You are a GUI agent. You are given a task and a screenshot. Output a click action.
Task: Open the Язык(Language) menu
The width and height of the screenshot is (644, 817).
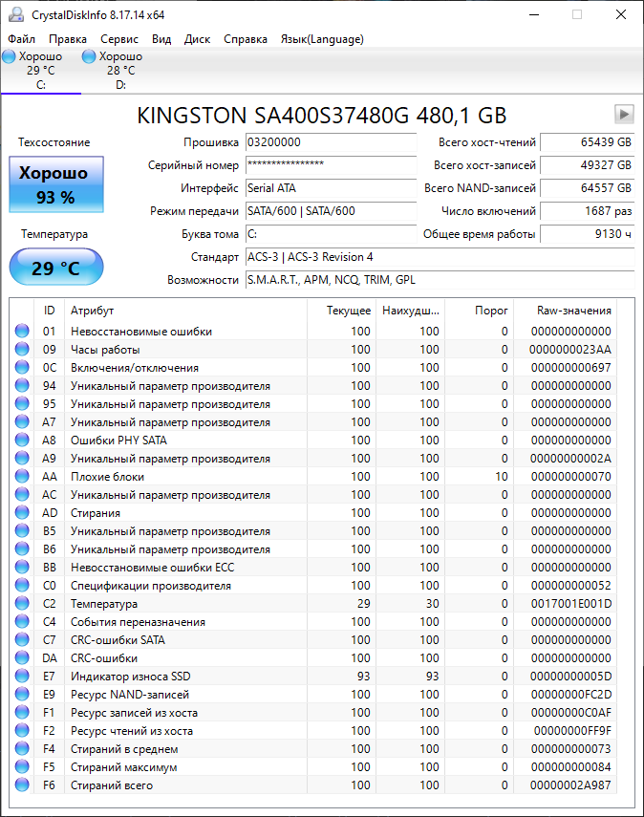(x=322, y=39)
